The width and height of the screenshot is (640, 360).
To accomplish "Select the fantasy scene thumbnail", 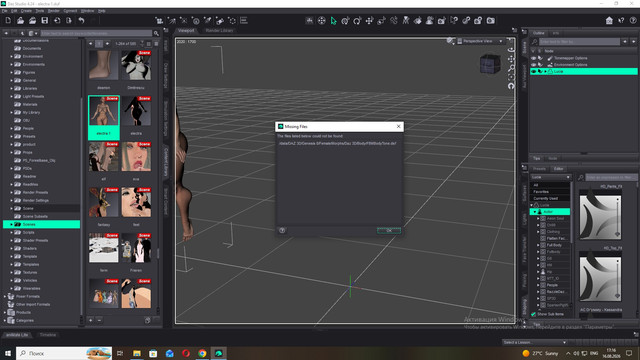I will (x=104, y=202).
